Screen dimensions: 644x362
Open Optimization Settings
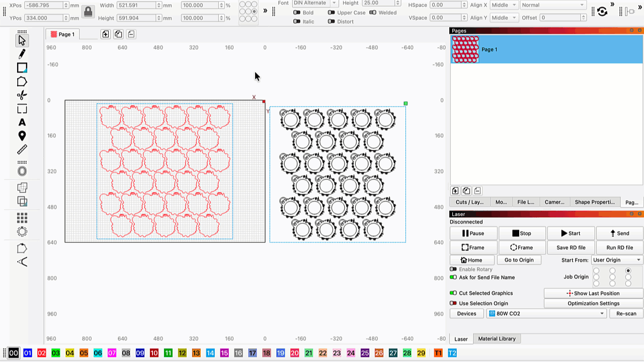click(593, 303)
